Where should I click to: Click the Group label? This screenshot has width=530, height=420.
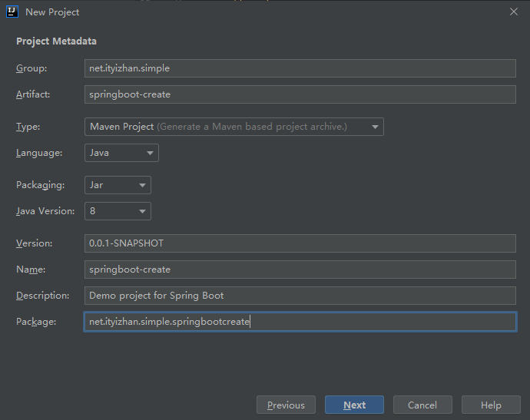point(31,68)
